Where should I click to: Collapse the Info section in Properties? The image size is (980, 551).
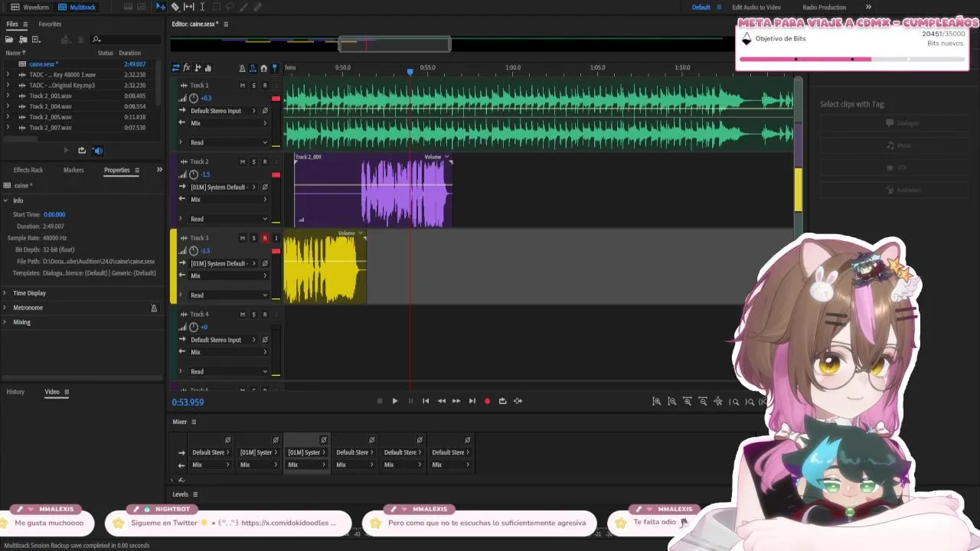[x=6, y=201]
